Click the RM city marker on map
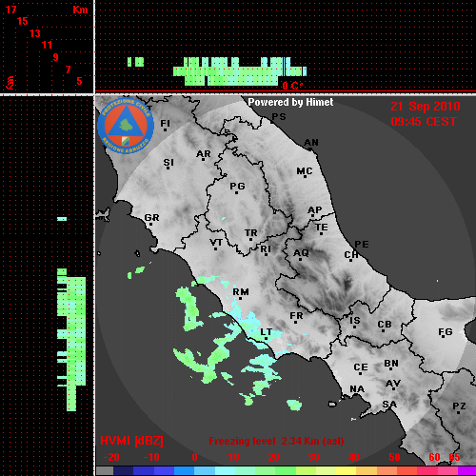The height and width of the screenshot is (476, 476). [240, 299]
